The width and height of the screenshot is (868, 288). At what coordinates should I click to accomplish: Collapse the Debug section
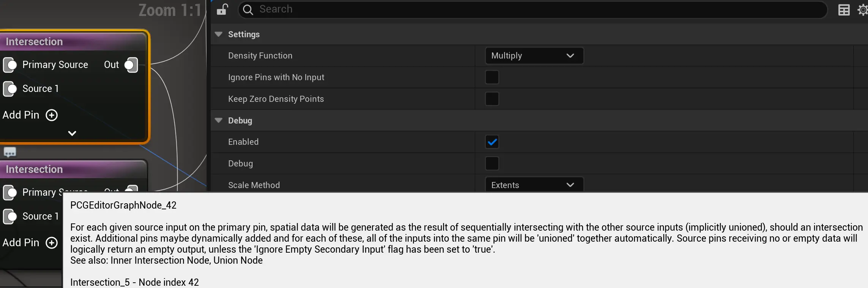click(218, 120)
